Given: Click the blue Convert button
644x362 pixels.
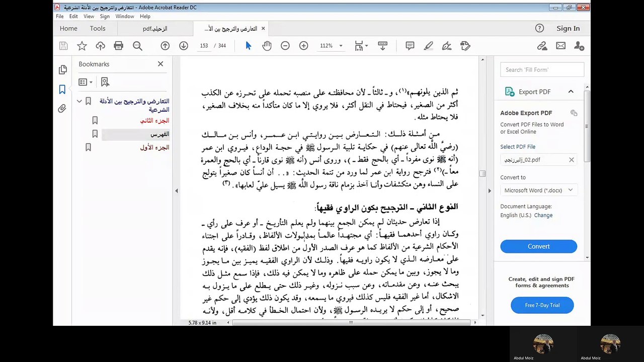Looking at the screenshot, I should 538,246.
